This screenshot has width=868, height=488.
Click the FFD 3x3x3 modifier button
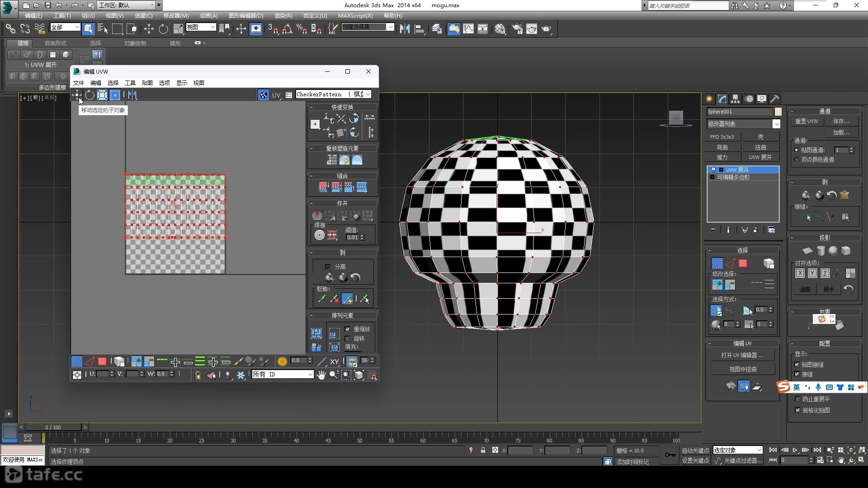click(722, 136)
